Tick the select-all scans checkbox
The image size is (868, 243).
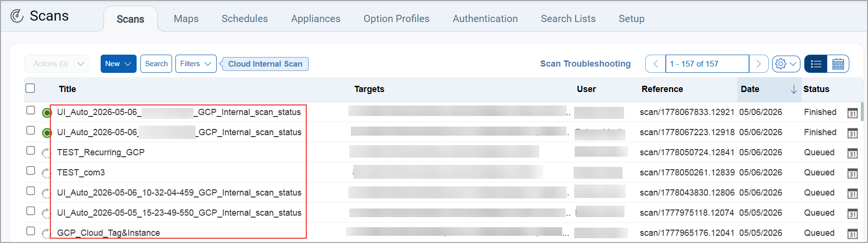click(x=30, y=88)
